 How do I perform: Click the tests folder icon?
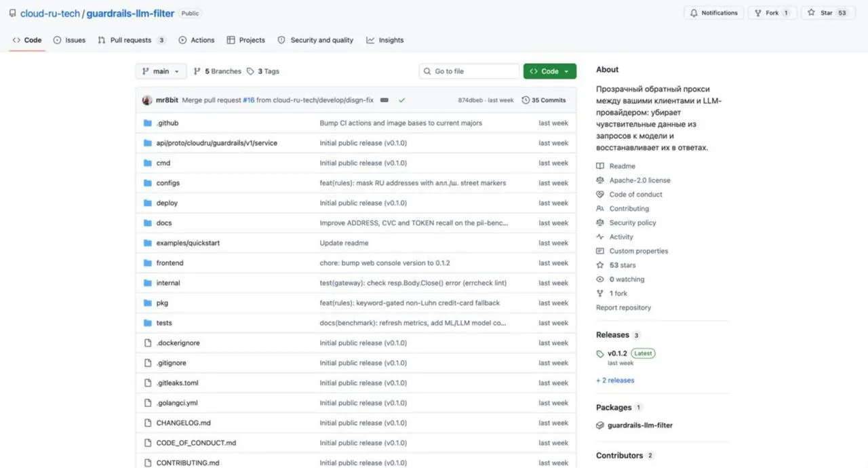coord(148,323)
